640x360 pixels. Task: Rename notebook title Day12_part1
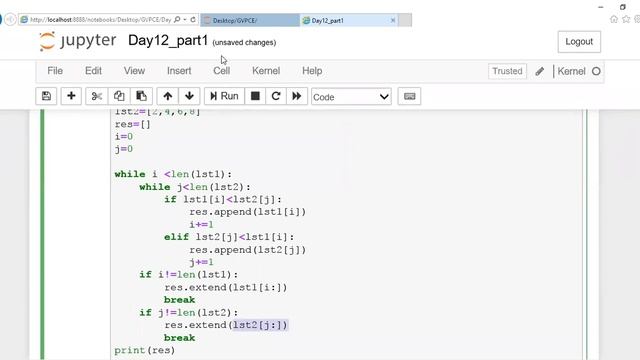point(168,40)
